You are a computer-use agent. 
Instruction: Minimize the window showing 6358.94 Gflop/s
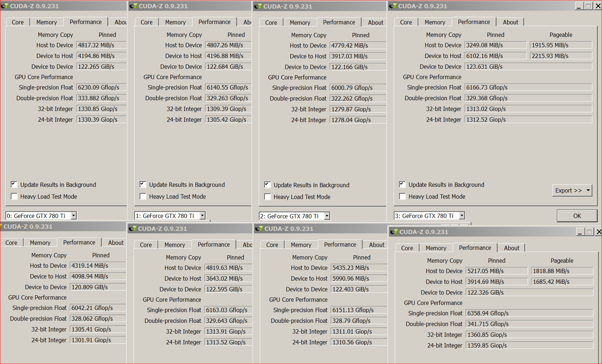pos(581,232)
